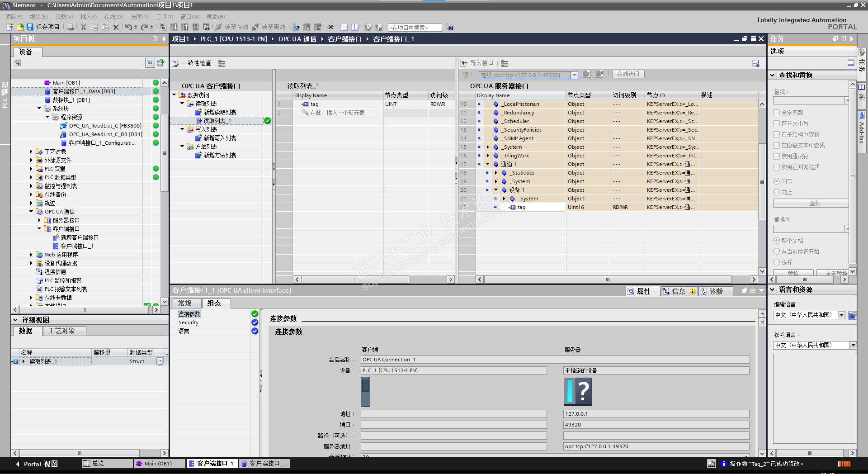The height and width of the screenshot is (474, 868).
Task: Enable 使用正则表达式 regex checkbox
Action: [x=777, y=167]
